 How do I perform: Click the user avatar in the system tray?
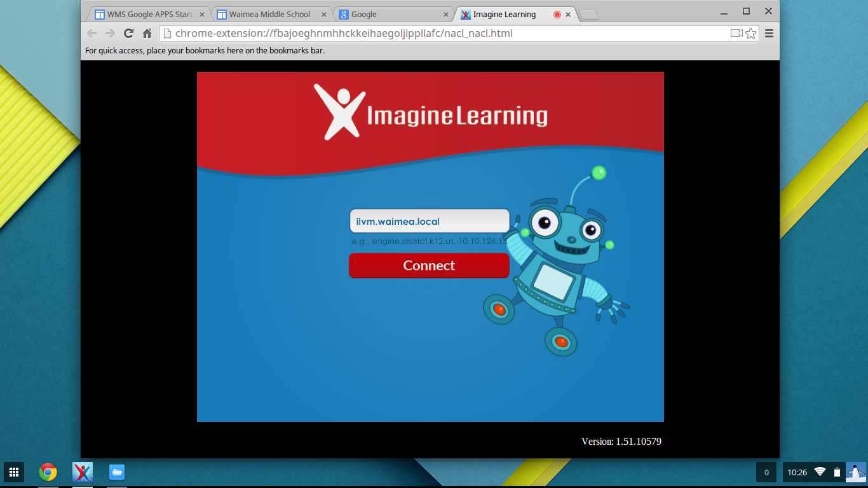(856, 472)
